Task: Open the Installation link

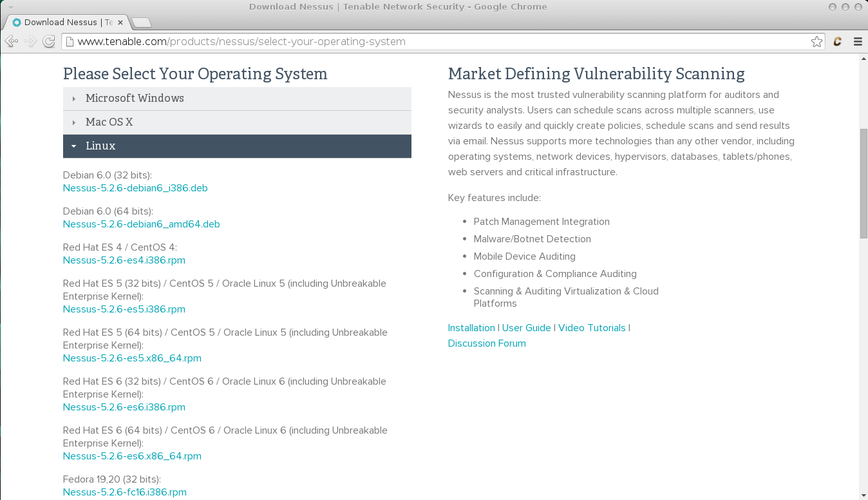Action: [471, 328]
